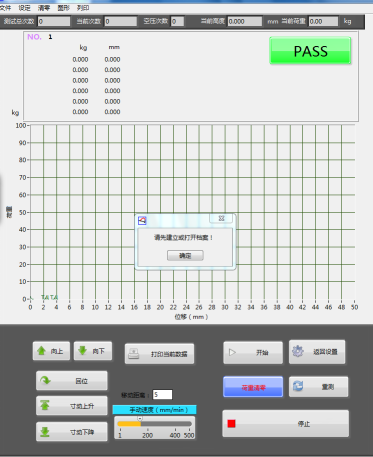373x457 pixels.
Task: Open the 文件 menu
Action: click(5, 8)
